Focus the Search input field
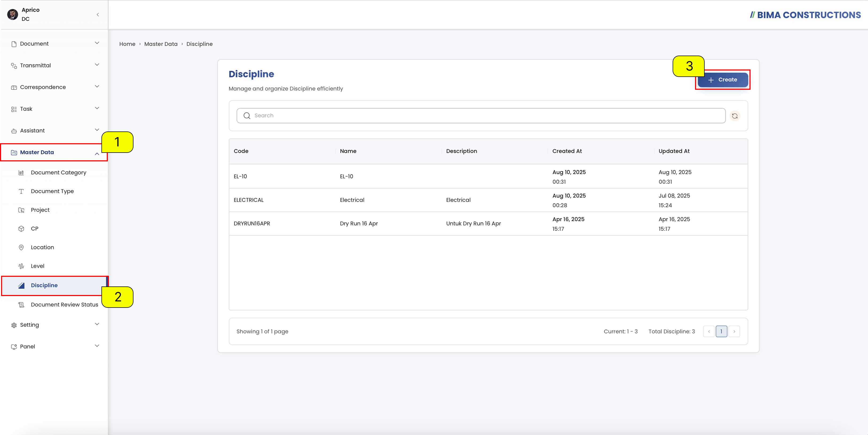The width and height of the screenshot is (868, 435). pyautogui.click(x=481, y=116)
